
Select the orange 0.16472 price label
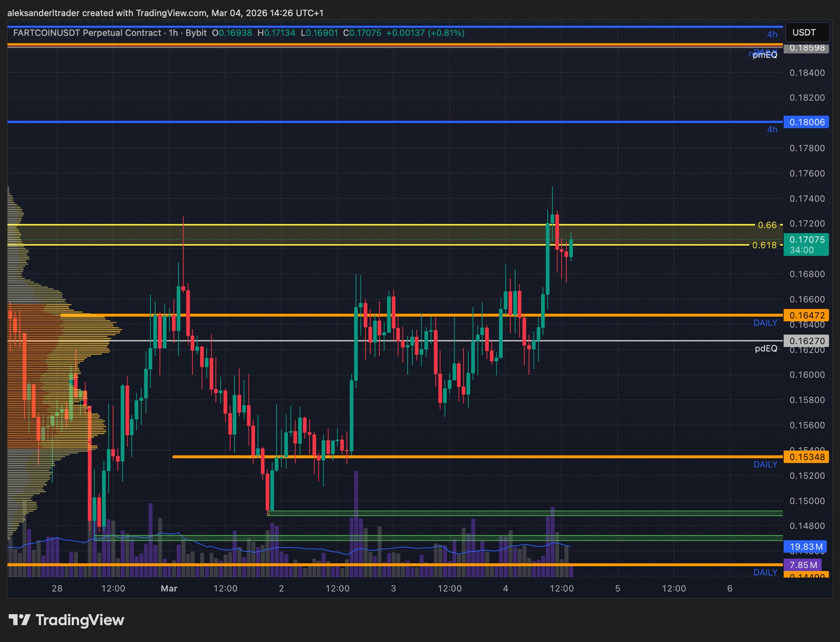806,315
